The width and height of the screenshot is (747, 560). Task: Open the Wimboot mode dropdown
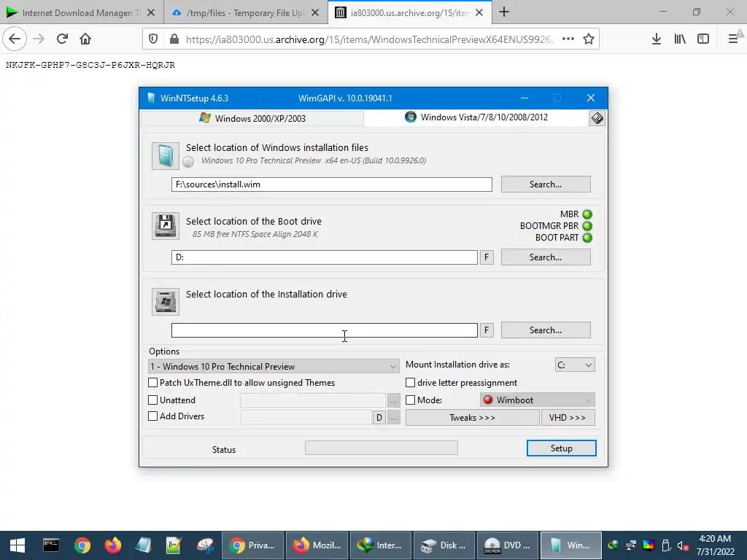(x=538, y=400)
